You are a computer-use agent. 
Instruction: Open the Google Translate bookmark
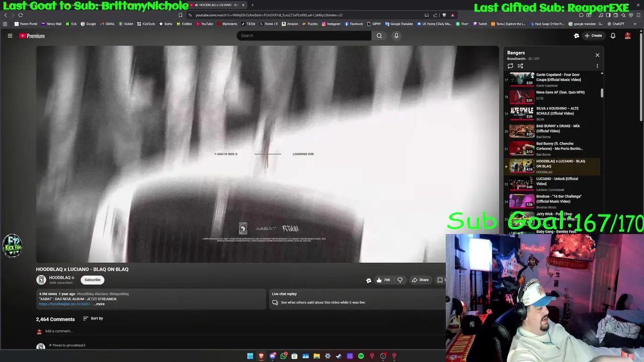point(399,24)
